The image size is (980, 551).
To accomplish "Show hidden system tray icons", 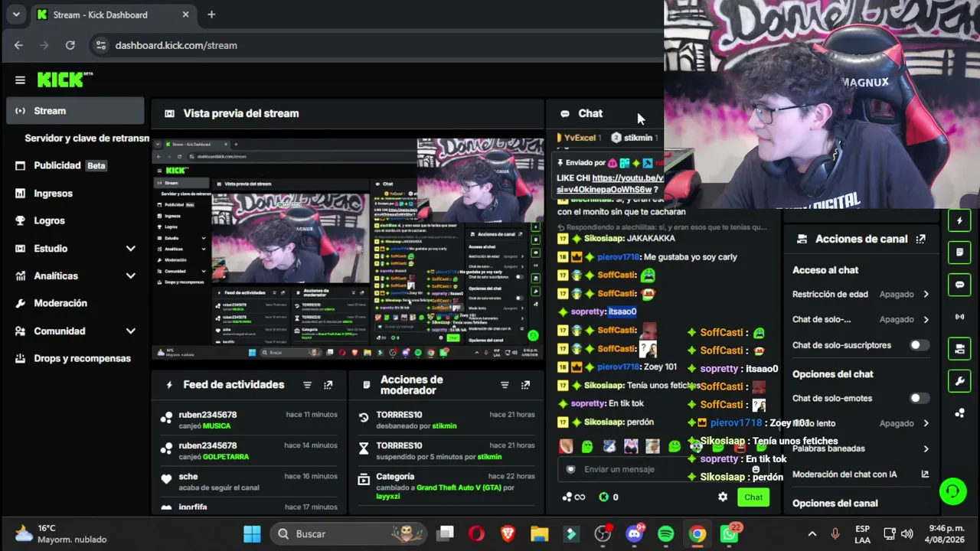I will [812, 533].
